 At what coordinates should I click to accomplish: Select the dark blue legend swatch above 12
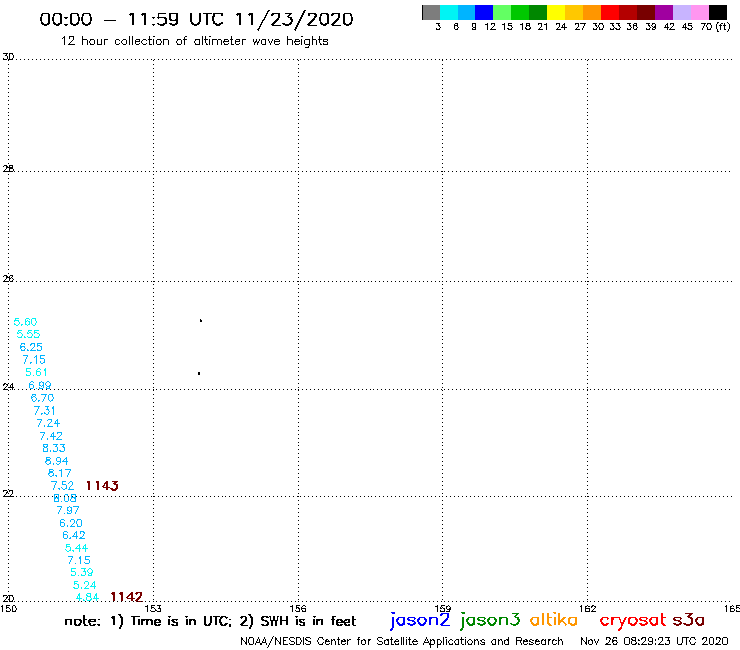coord(484,12)
